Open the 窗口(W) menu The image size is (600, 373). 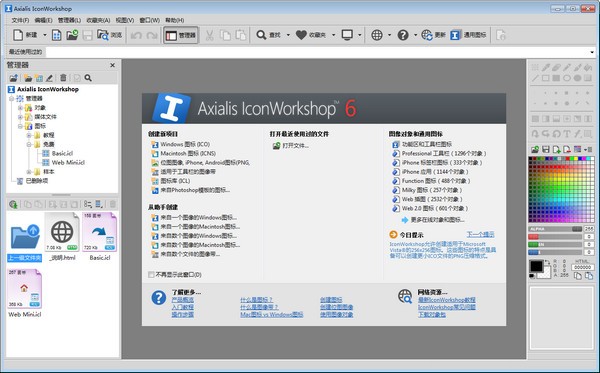click(150, 20)
